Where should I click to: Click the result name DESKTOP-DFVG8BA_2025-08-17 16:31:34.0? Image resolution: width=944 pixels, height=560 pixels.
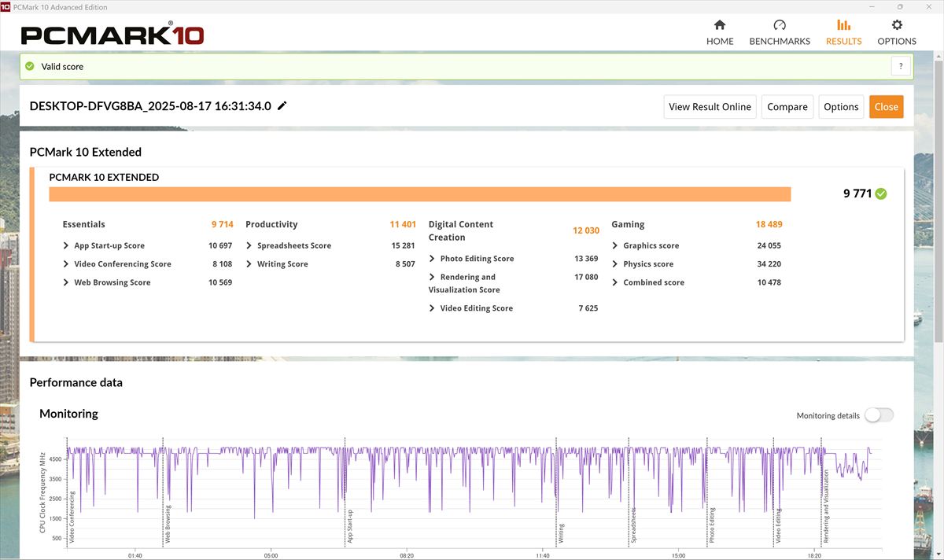pyautogui.click(x=150, y=106)
